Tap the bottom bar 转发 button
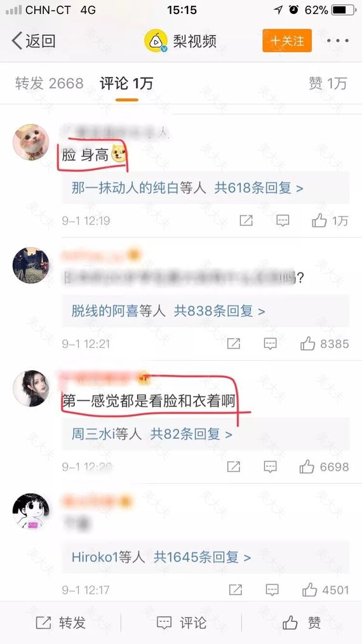The width and height of the screenshot is (362, 644). pos(60,622)
